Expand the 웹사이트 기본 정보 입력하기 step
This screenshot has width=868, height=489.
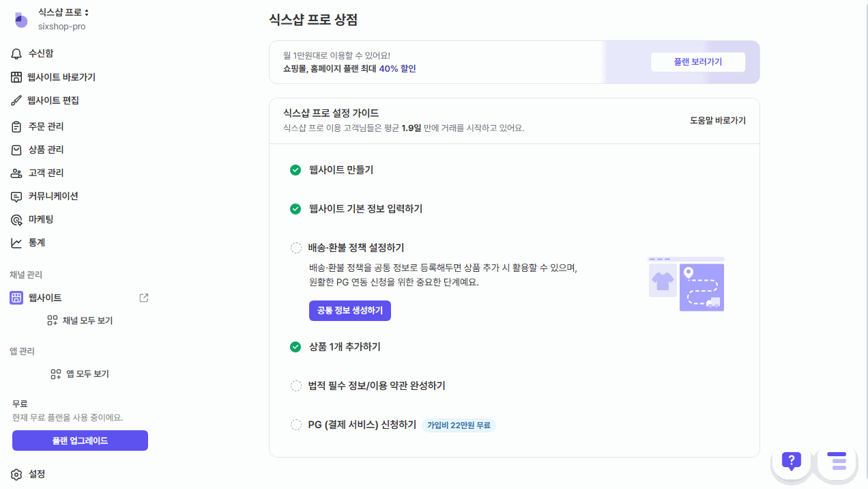(x=366, y=209)
